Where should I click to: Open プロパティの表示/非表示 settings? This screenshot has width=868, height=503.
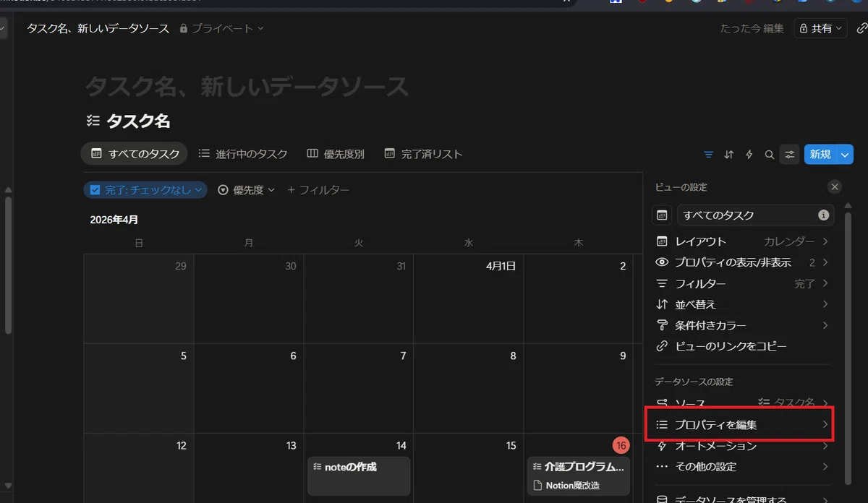(x=742, y=262)
